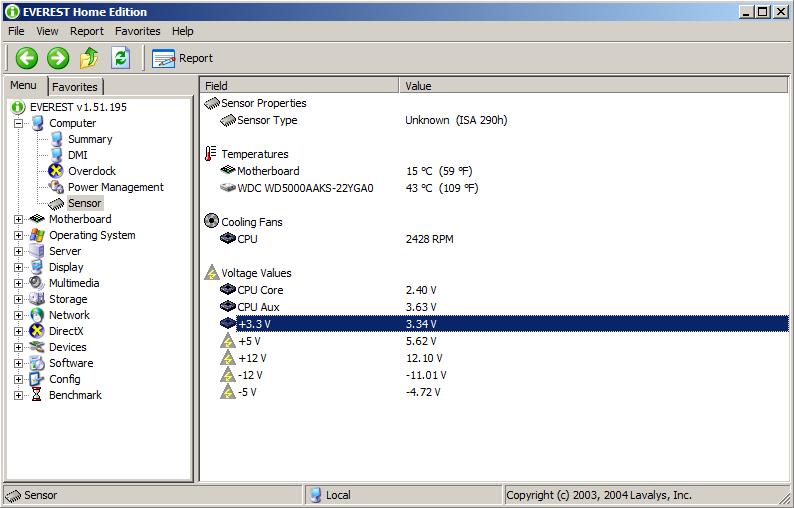Click the Network globe icon
This screenshot has width=794, height=508.
click(x=37, y=315)
